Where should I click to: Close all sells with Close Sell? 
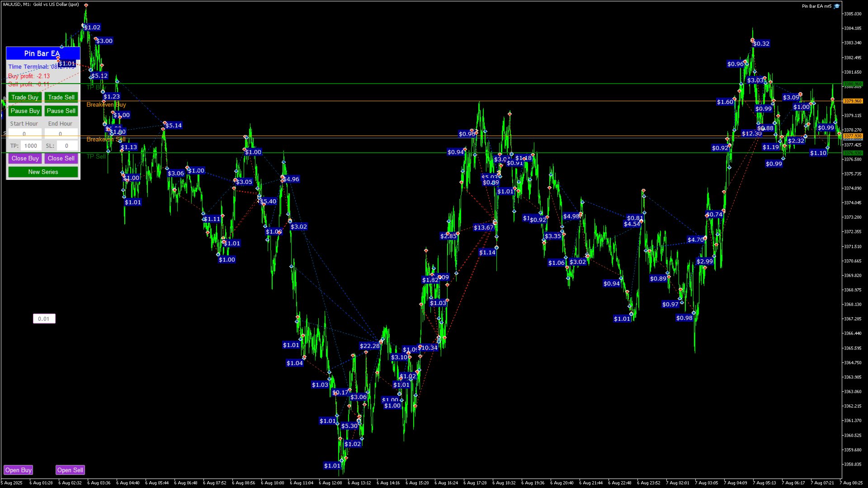point(61,158)
